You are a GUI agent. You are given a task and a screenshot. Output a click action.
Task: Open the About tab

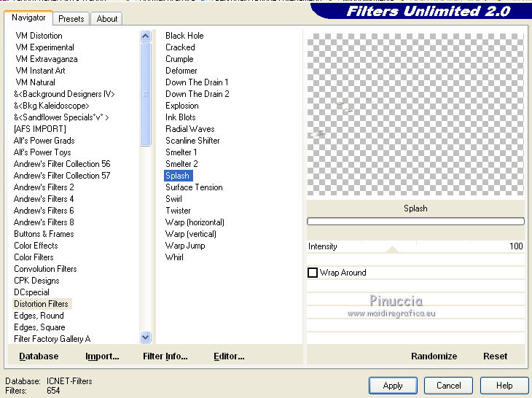point(107,19)
